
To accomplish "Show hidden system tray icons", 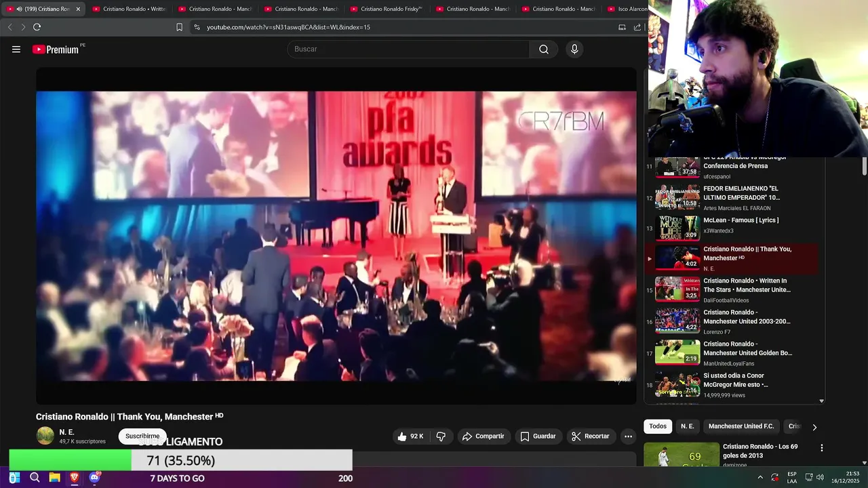I will tap(760, 478).
